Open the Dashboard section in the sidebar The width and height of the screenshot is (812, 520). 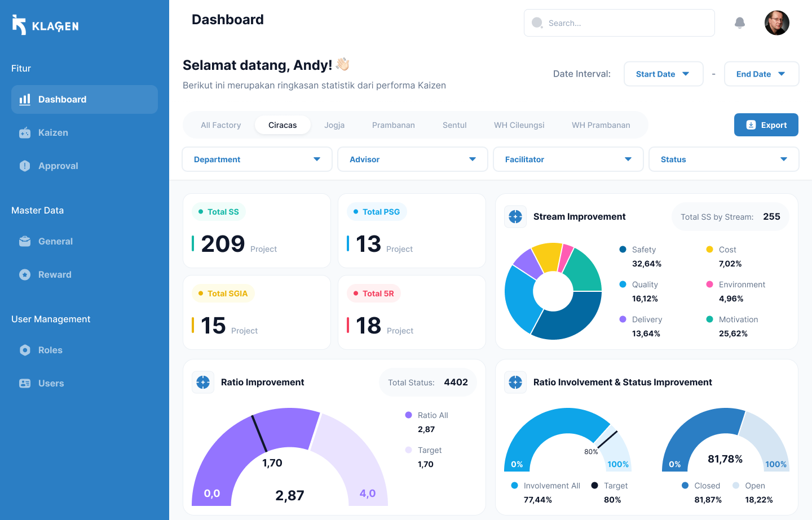[x=62, y=99]
